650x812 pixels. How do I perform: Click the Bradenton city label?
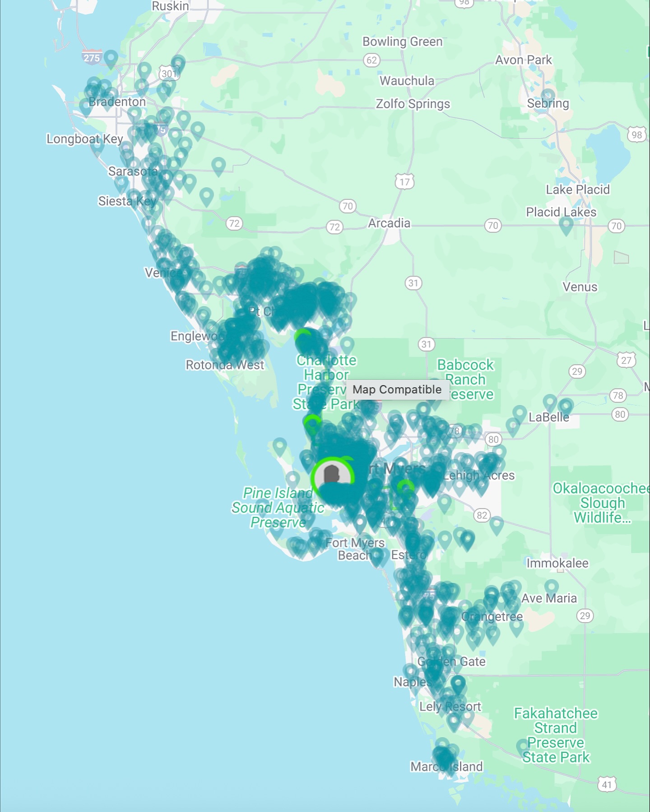pos(117,101)
